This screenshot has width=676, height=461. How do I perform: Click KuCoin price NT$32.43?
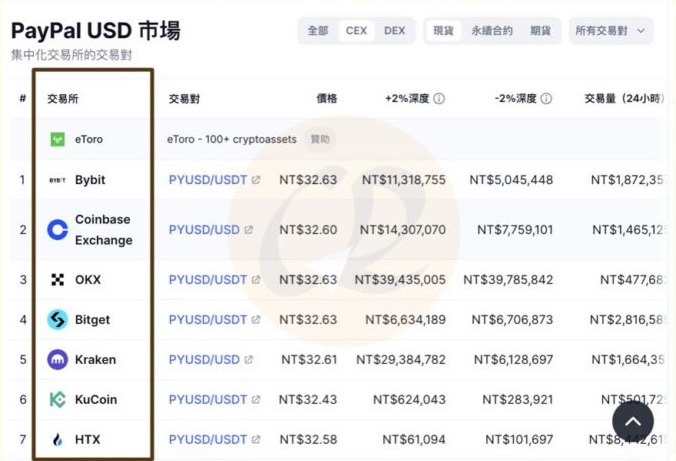click(x=308, y=400)
